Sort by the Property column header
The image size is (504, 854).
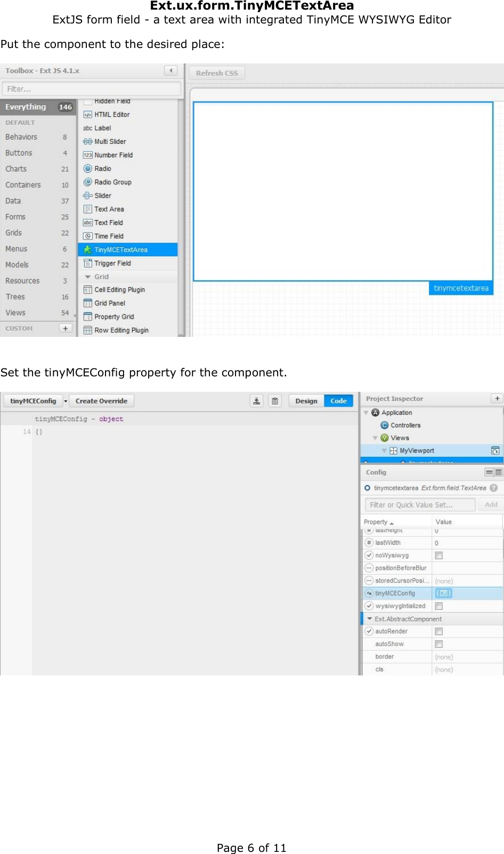tap(397, 522)
